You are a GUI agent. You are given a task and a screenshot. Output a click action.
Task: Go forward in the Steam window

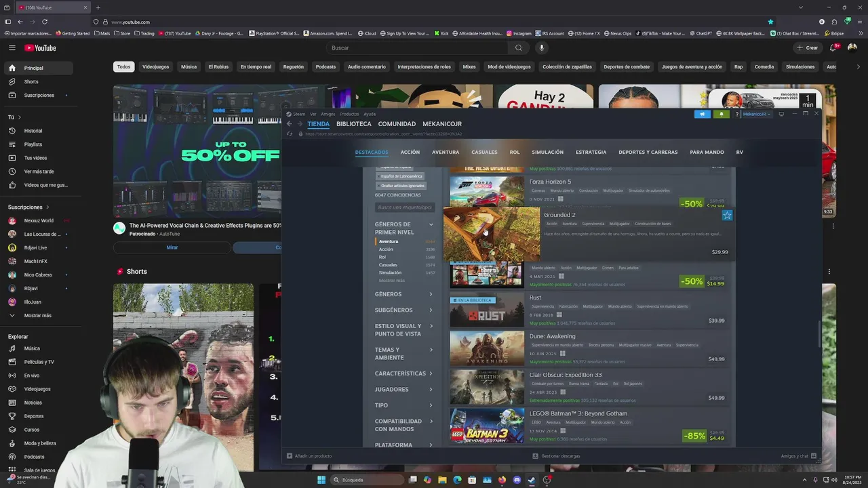point(300,124)
